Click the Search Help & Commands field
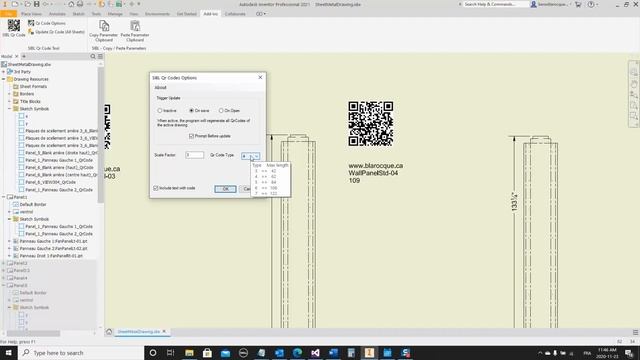 496,4
